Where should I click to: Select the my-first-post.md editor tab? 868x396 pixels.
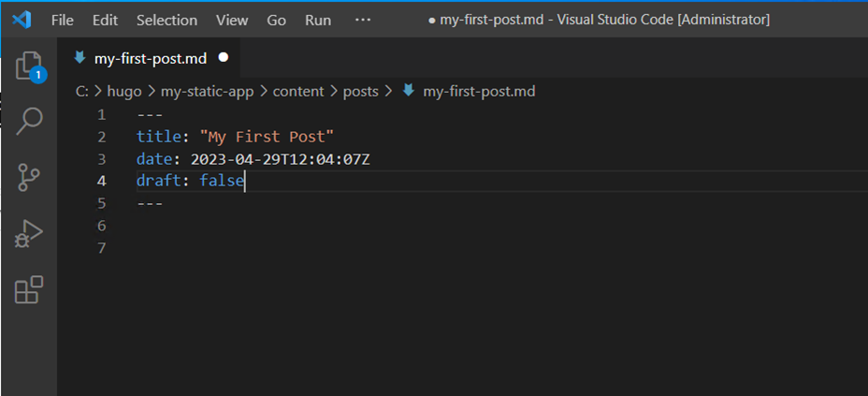pyautogui.click(x=150, y=57)
